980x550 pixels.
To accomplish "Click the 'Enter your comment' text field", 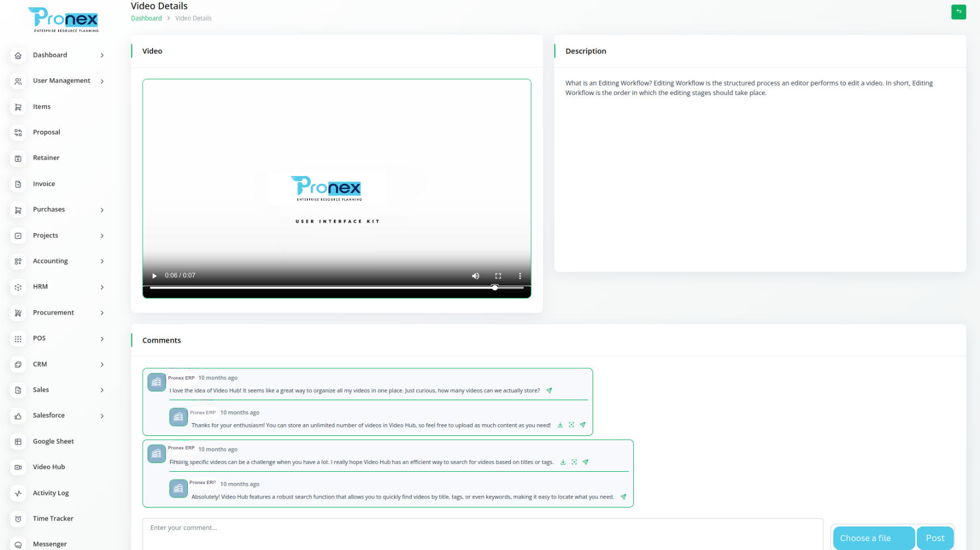I will click(483, 534).
